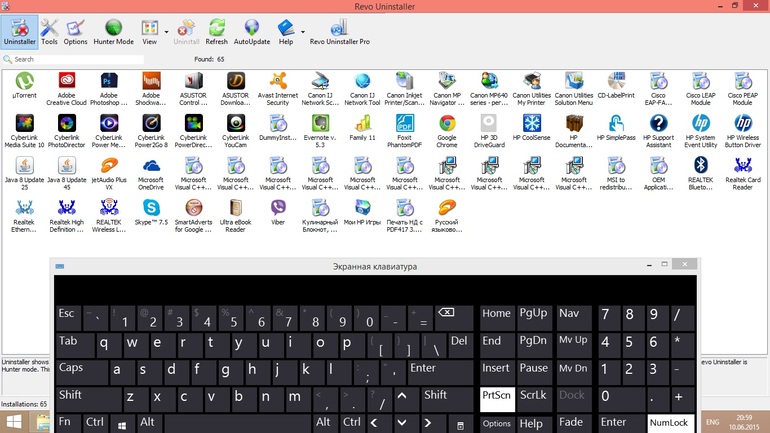Click the keyboard's Help key
The image size is (770, 433).
coord(534,423)
